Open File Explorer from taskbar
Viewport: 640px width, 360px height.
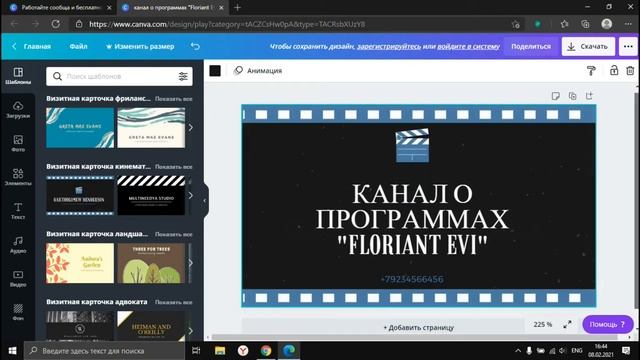coord(220,351)
